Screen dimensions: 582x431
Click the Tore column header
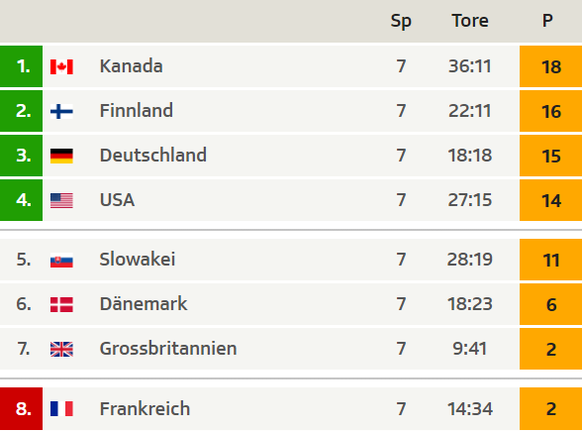point(470,21)
